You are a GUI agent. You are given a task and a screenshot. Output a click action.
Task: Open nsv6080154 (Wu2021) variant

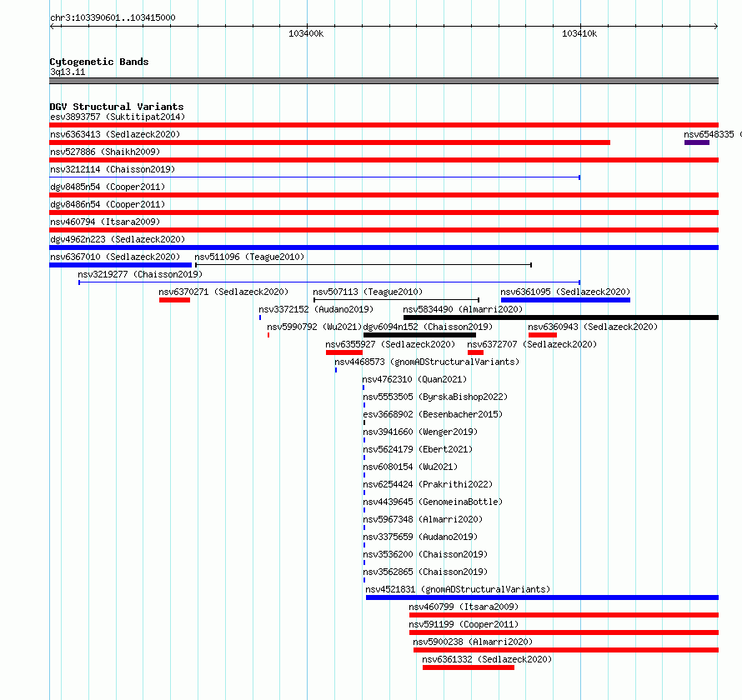410,467
